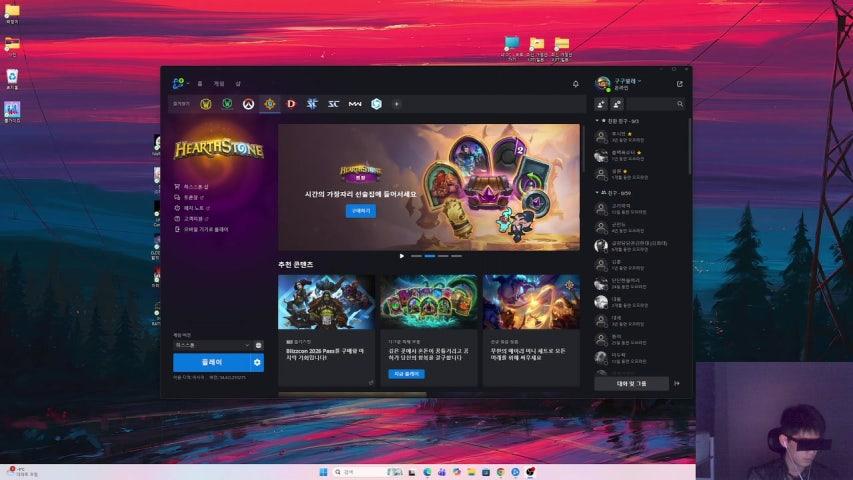Open the Recycle Bin desktop icon
853x480 pixels.
[x=12, y=79]
